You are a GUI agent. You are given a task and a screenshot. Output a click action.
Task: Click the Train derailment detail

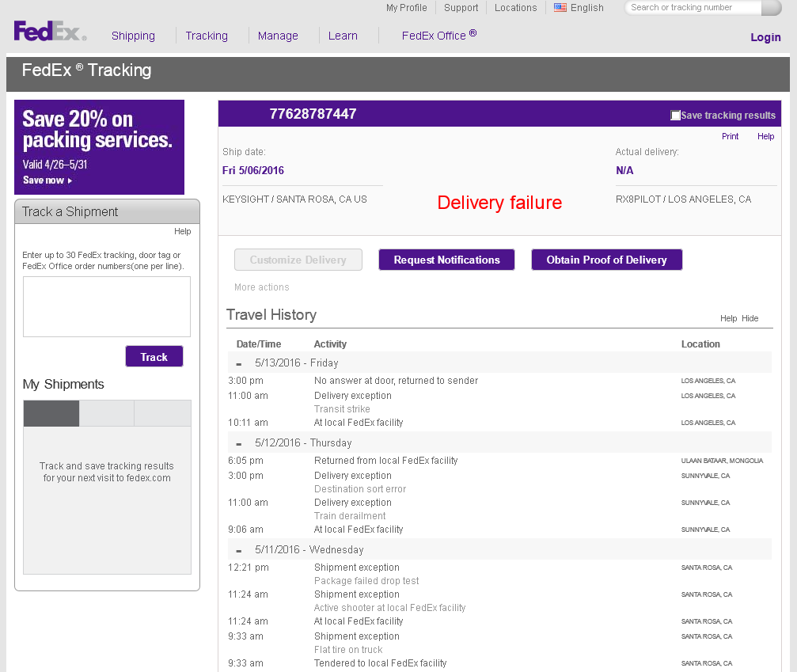[x=350, y=516]
